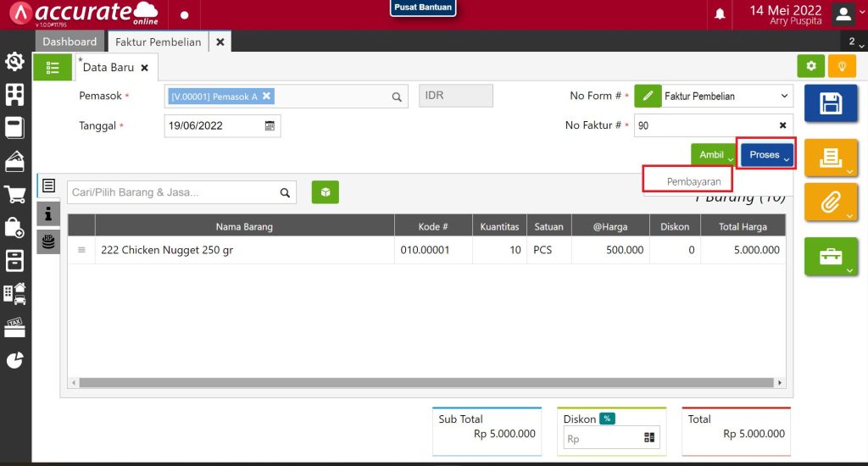The image size is (868, 466).
Task: Click the blue Save floppy disk icon
Action: 831,104
